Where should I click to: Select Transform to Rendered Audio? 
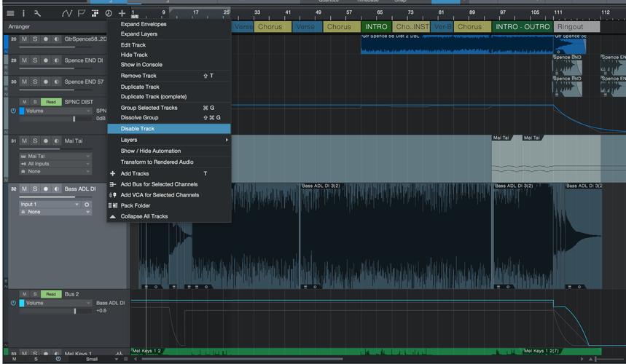coord(169,162)
